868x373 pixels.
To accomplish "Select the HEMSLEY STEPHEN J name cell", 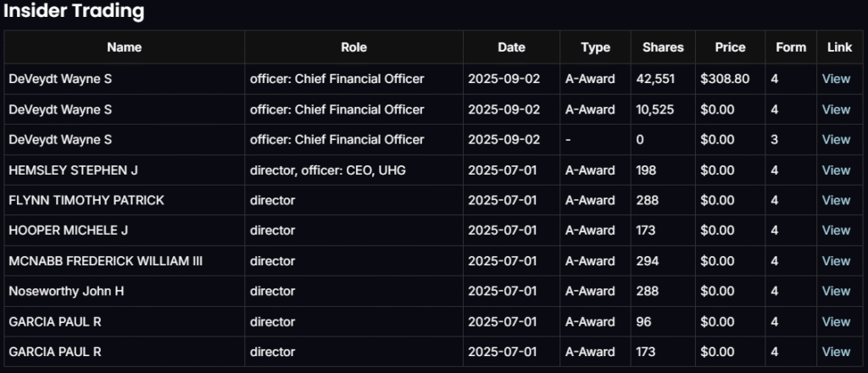I will click(73, 170).
